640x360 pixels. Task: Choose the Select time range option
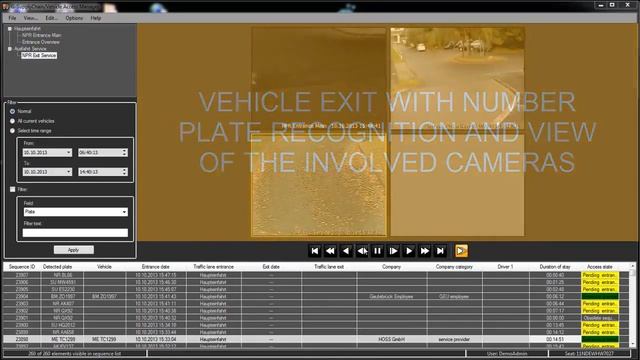(x=12, y=131)
